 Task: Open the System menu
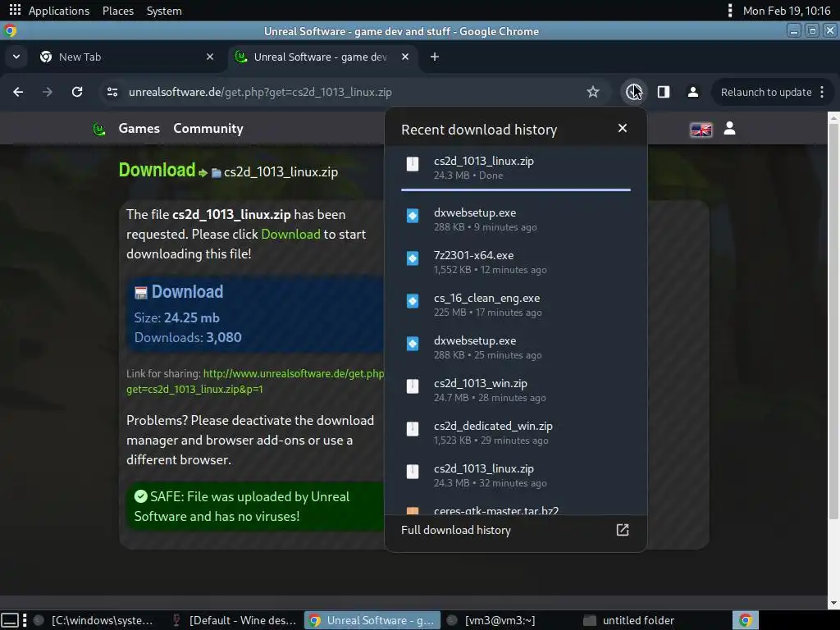click(x=164, y=11)
